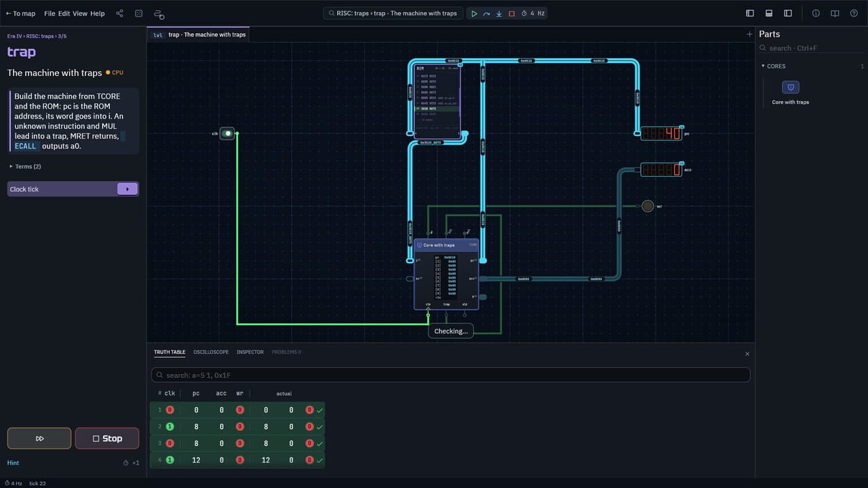Select the Core with traps part thumbnail
868x488 pixels.
pos(791,87)
